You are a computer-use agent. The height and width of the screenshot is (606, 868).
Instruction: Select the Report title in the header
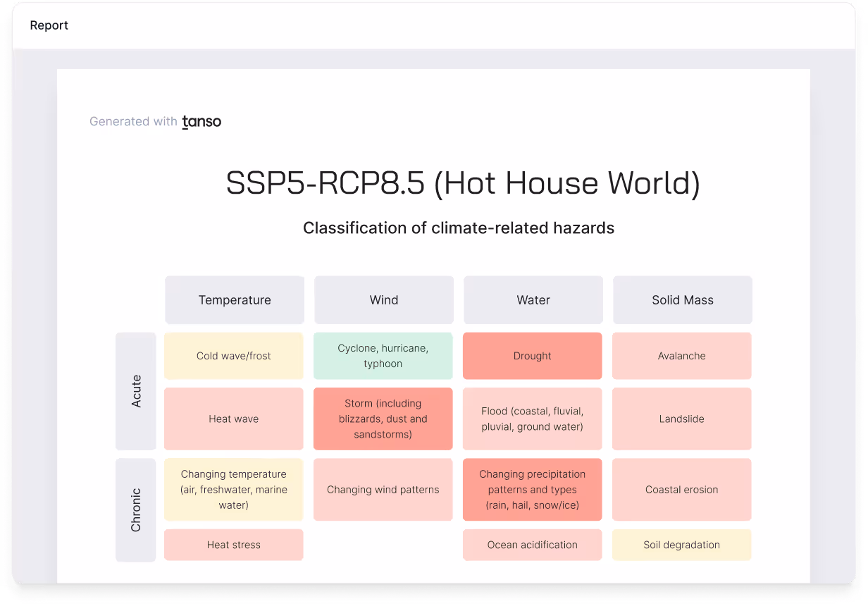[49, 25]
